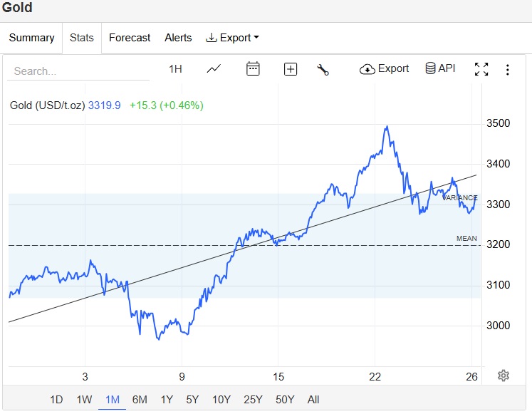Screen dimensions: 532x414
Task: Switch to the Summary tab
Action: 31,38
